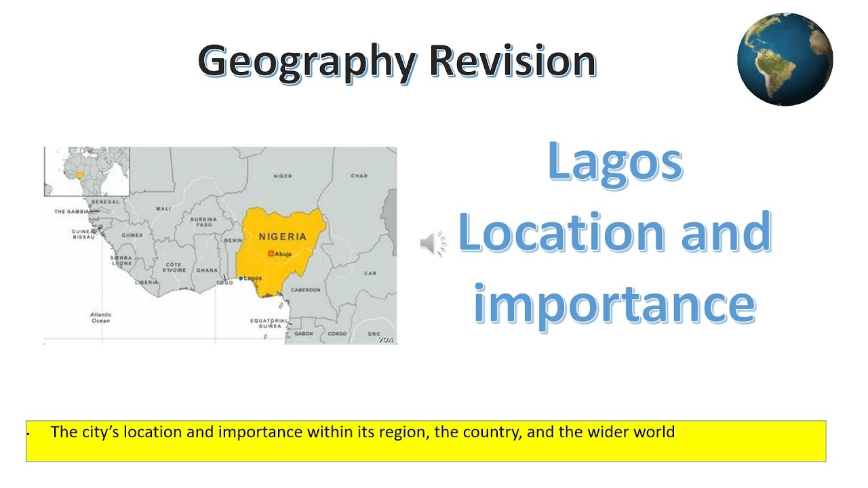Click the 'TOGO' country label
The image size is (868, 488).
click(x=224, y=283)
